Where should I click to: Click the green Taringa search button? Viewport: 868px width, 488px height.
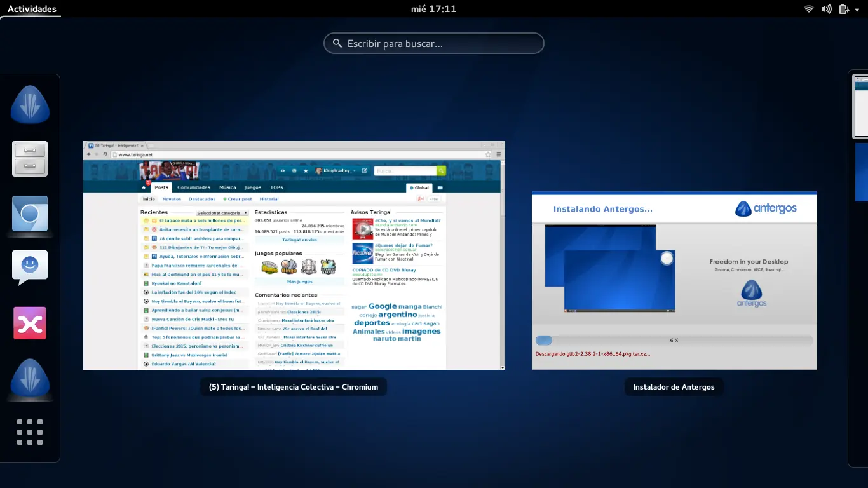click(441, 170)
